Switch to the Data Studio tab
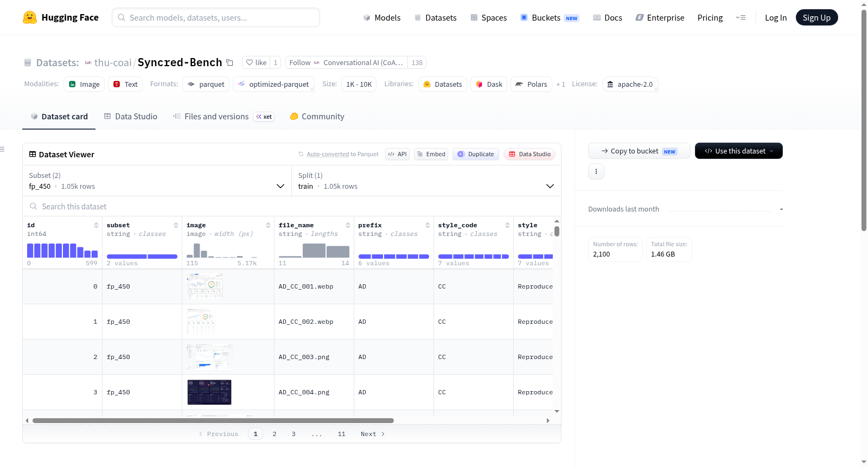 [131, 117]
